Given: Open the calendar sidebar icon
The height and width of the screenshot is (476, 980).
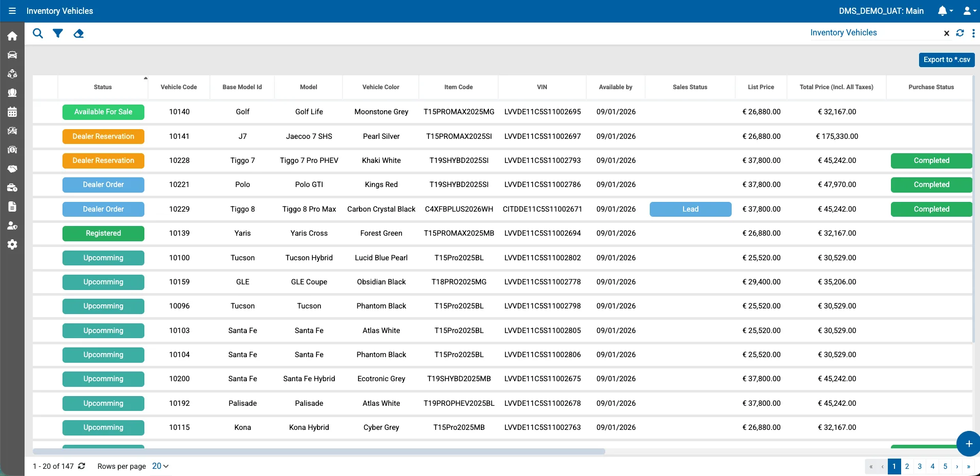Looking at the screenshot, I should 12,112.
